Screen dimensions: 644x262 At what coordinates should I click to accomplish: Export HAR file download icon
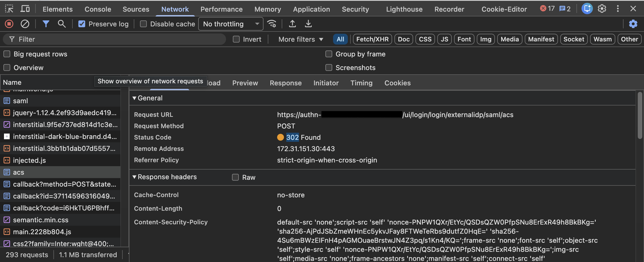308,24
